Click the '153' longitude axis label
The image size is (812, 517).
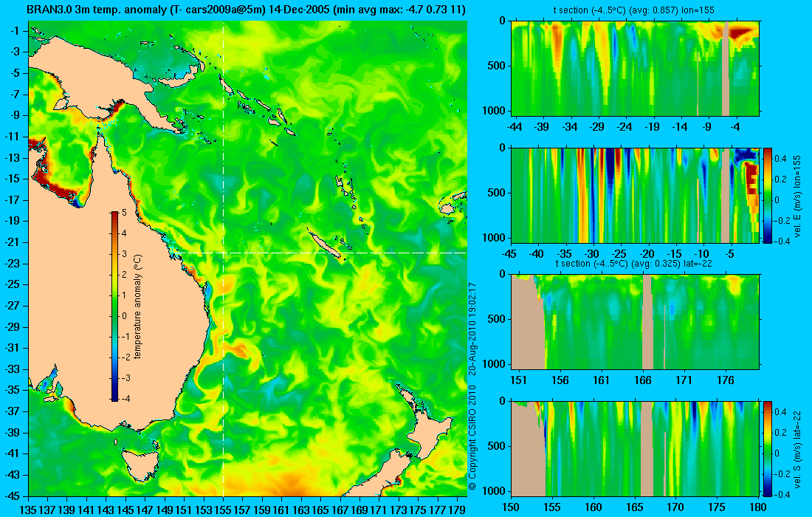[x=204, y=510]
